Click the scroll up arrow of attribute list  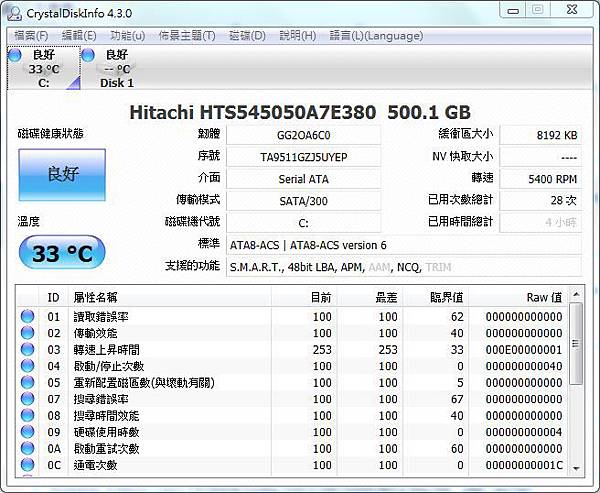coord(576,294)
